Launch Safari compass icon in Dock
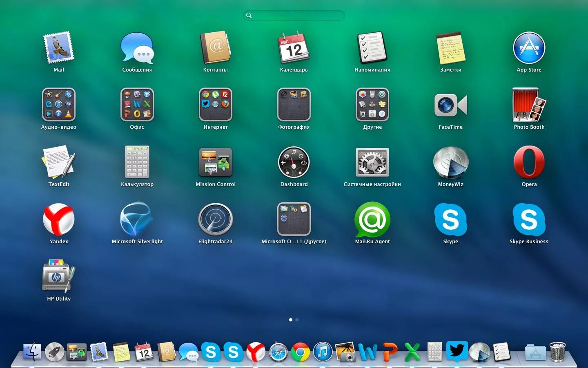The image size is (588, 368). [278, 352]
